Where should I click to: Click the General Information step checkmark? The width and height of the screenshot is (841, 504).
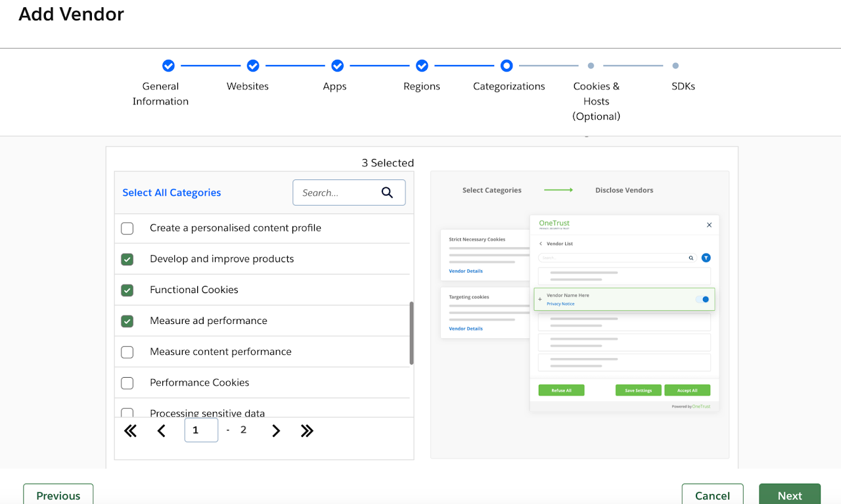[x=168, y=66]
